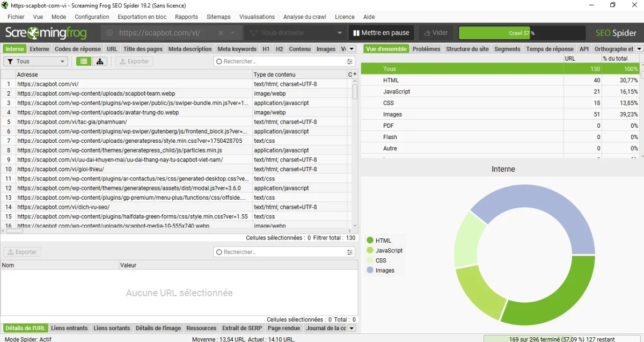Click the lower Exporter button
The width and height of the screenshot is (644, 342).
(22, 252)
